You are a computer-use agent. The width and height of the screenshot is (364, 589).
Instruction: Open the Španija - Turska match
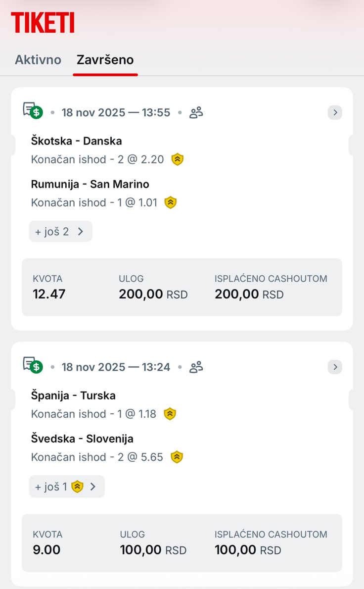click(73, 395)
